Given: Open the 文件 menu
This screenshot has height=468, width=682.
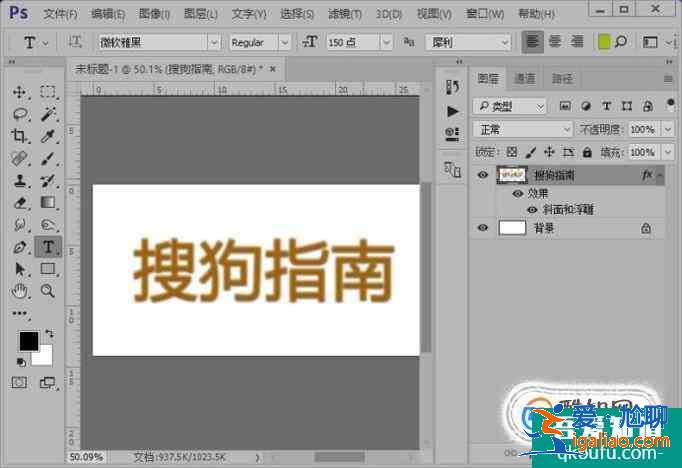Looking at the screenshot, I should (x=60, y=14).
